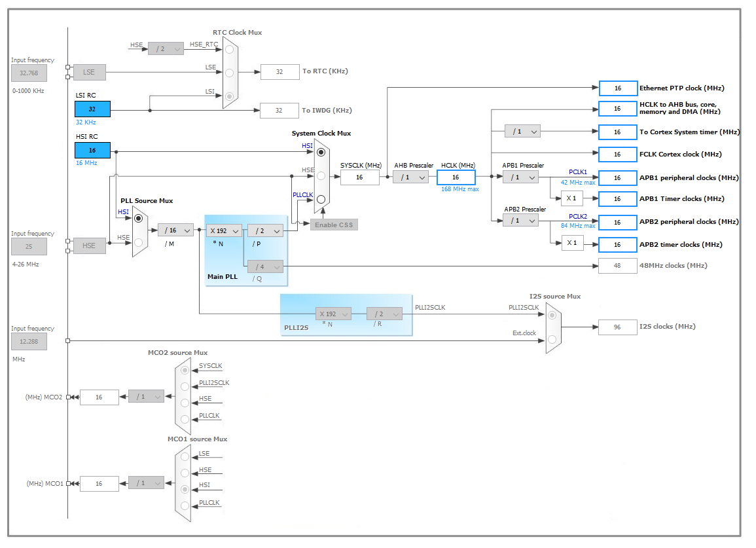Open the PLLI2S /R divider dropdown
This screenshot has width=756, height=548.
(384, 314)
